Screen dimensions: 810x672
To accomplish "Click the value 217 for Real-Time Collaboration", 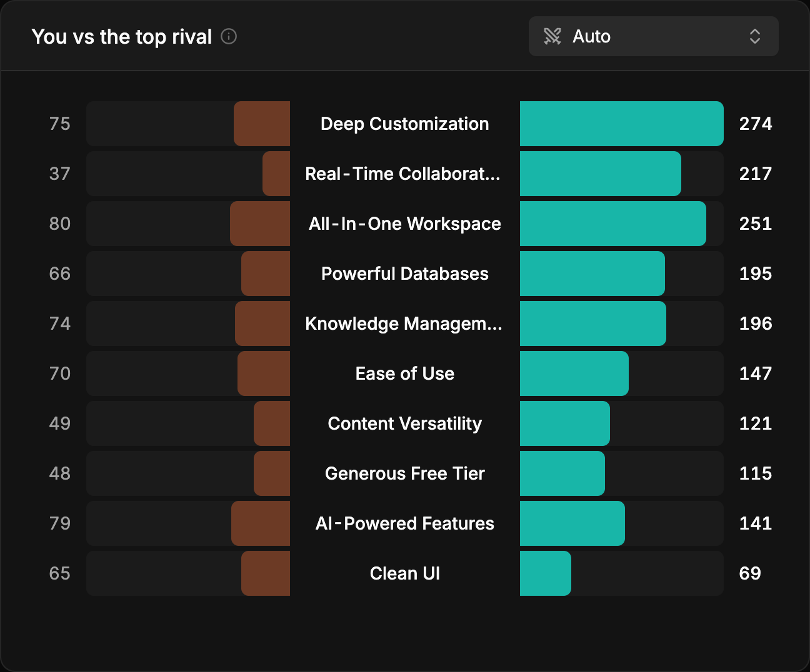I will click(756, 174).
